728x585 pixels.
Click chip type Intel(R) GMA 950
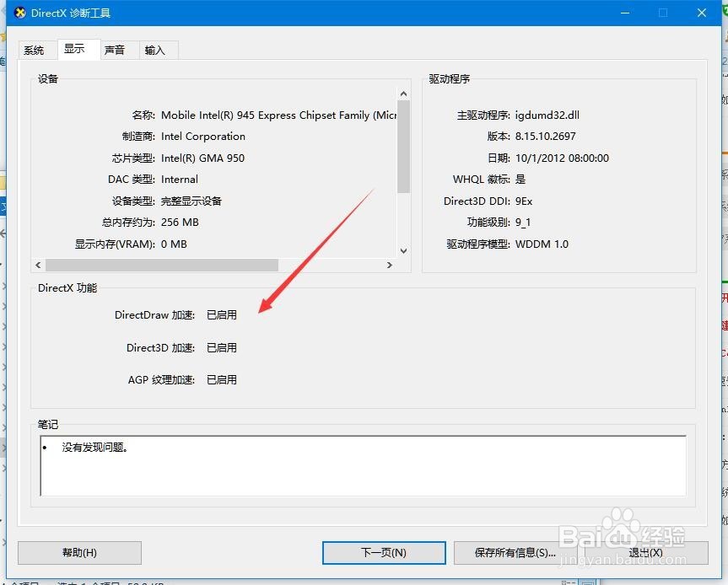202,158
